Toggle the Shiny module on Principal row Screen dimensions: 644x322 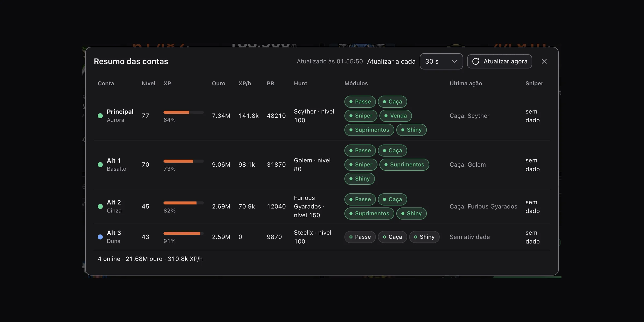pos(411,130)
